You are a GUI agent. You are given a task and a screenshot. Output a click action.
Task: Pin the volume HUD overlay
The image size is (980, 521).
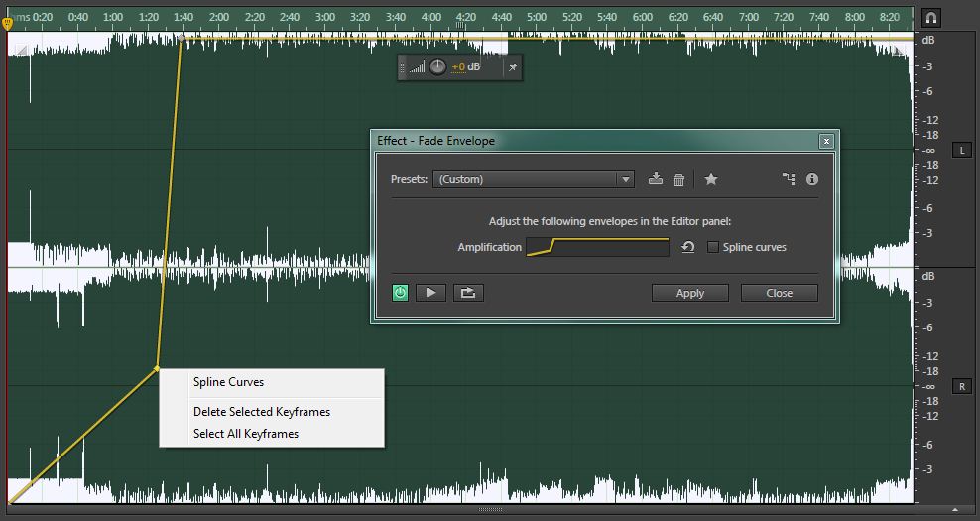click(512, 67)
